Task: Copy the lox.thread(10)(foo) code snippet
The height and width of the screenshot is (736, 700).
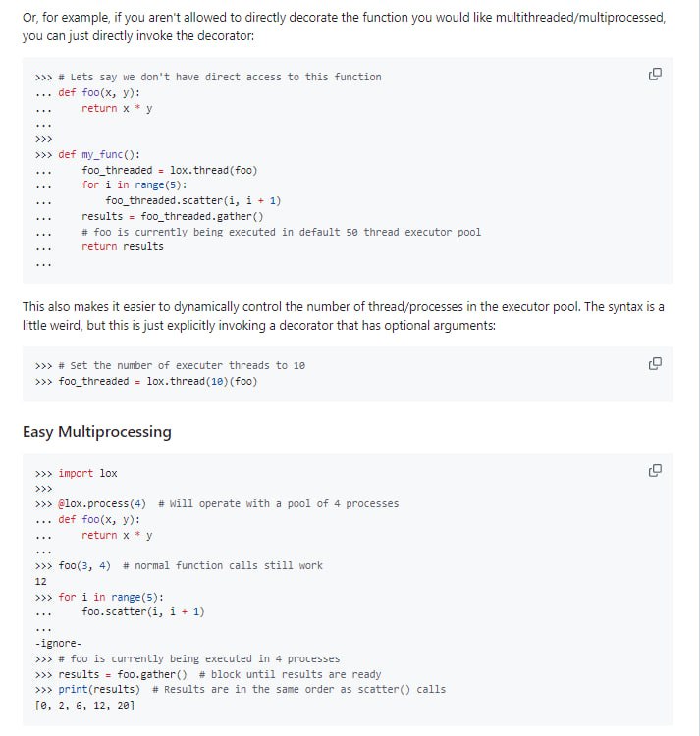Action: tap(655, 364)
